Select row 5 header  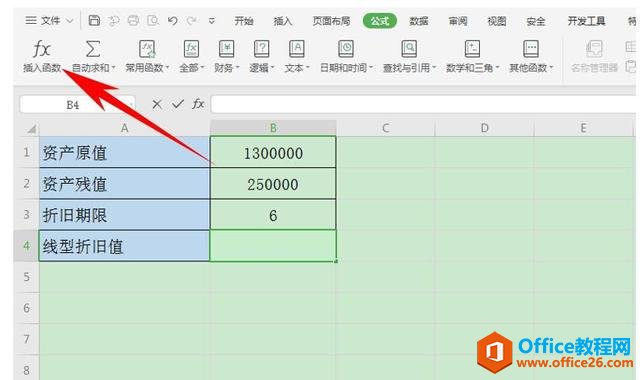[27, 277]
